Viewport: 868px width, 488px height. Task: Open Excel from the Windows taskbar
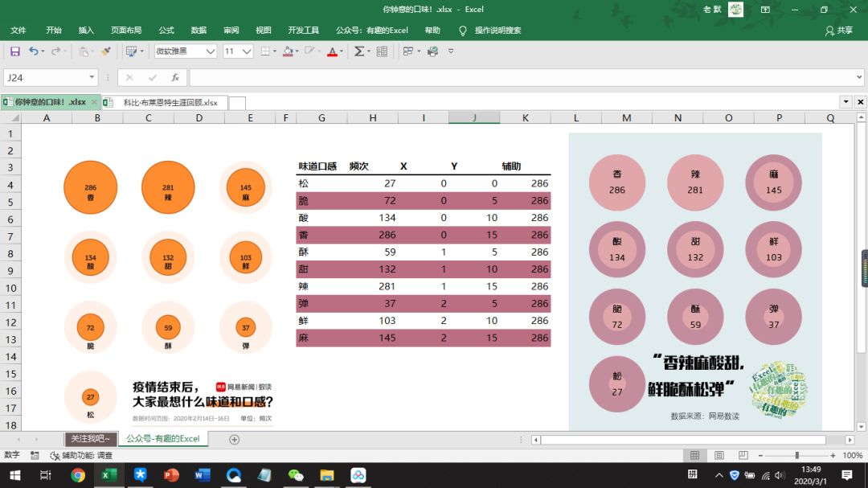[109, 475]
